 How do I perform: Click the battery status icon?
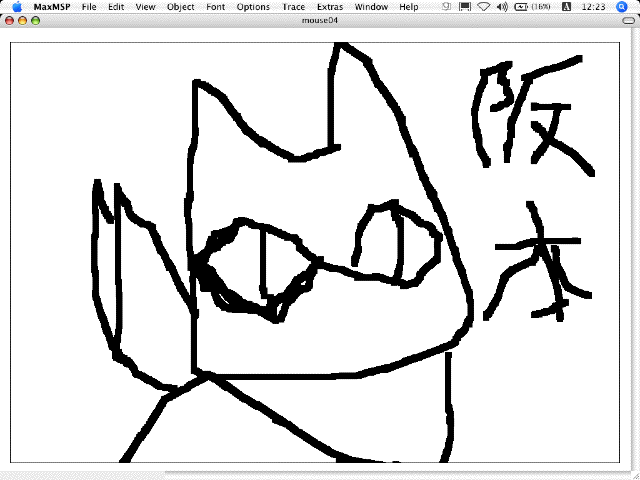[x=521, y=7]
